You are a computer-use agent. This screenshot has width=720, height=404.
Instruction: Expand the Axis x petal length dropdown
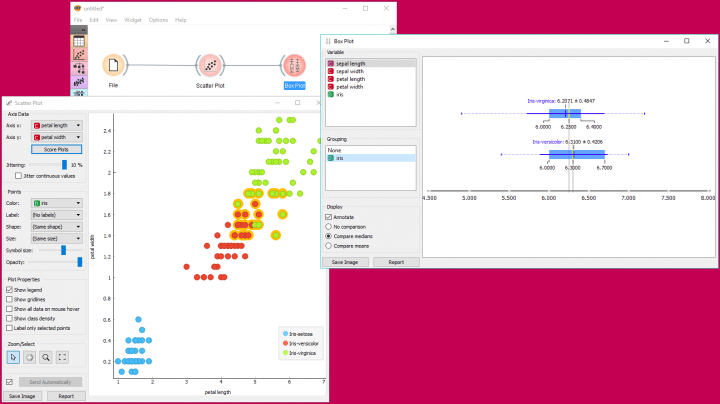pos(56,125)
